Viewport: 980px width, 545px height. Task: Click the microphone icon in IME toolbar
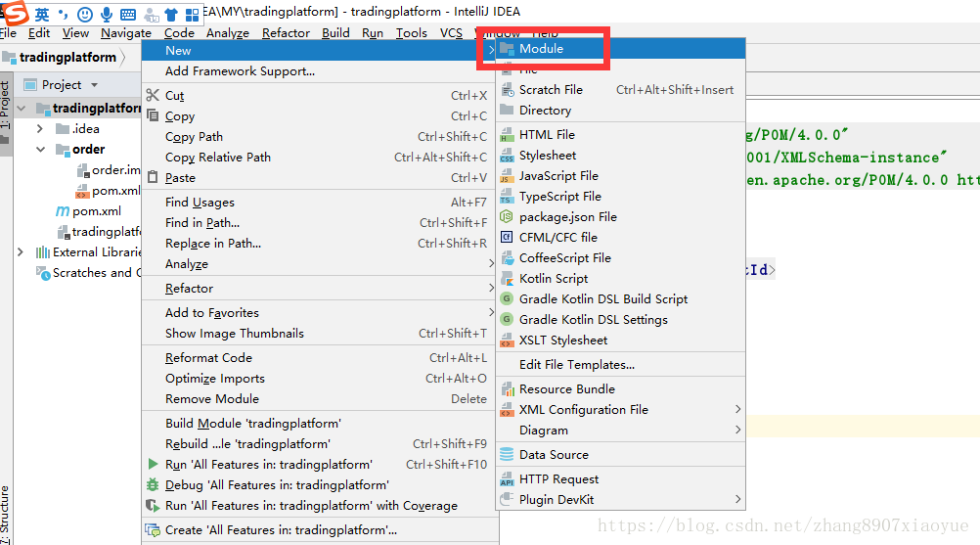pos(107,15)
